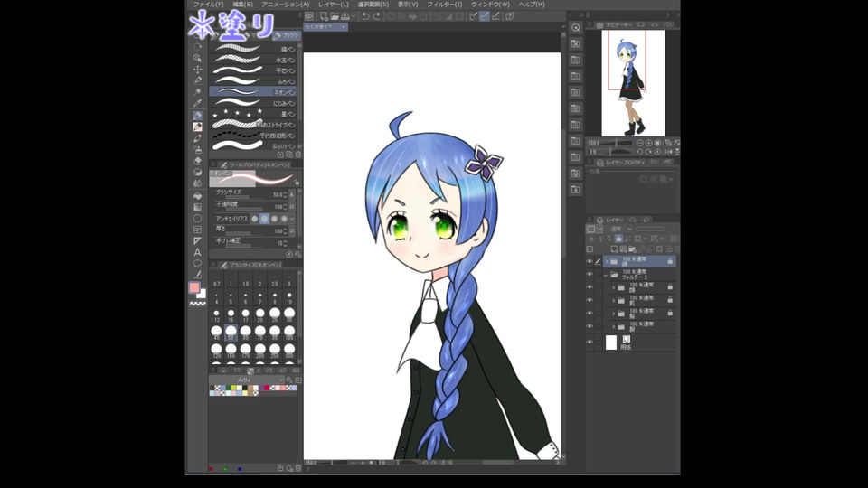Toggle visibility of 肌 layer folder

(x=589, y=300)
